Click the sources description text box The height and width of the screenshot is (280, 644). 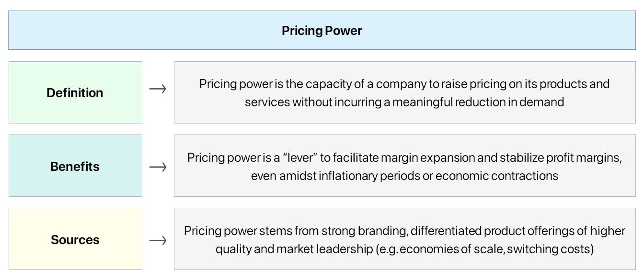404,239
